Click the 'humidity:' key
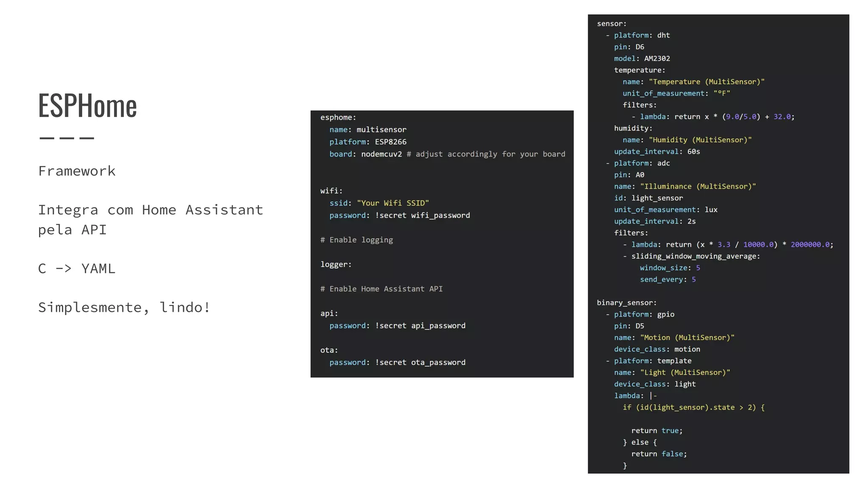The width and height of the screenshot is (868, 488). pos(633,128)
